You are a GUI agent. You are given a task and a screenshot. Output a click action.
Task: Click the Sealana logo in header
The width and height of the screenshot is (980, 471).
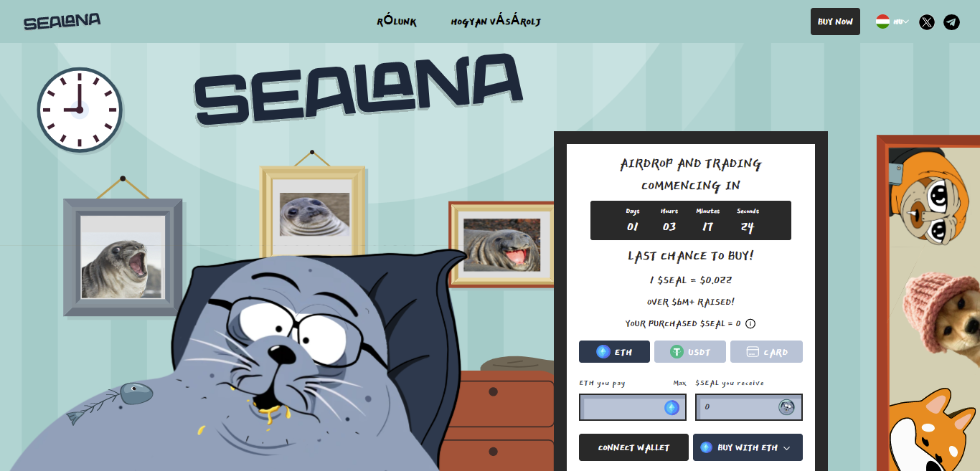coord(62,22)
